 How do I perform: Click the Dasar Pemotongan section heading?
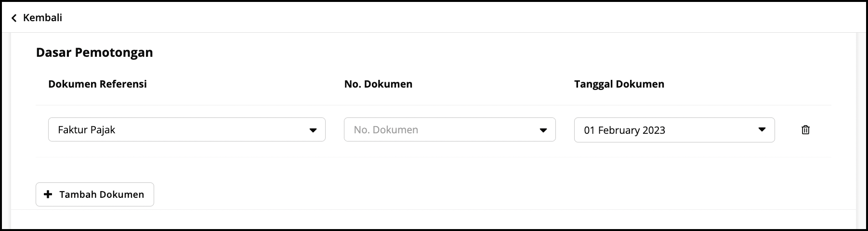click(x=94, y=52)
